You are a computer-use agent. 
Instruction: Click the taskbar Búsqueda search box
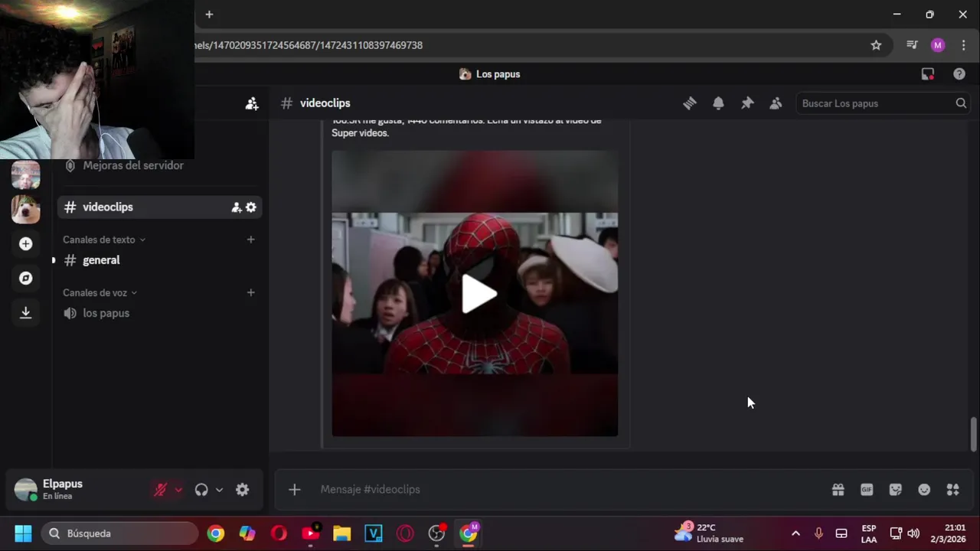click(x=120, y=533)
